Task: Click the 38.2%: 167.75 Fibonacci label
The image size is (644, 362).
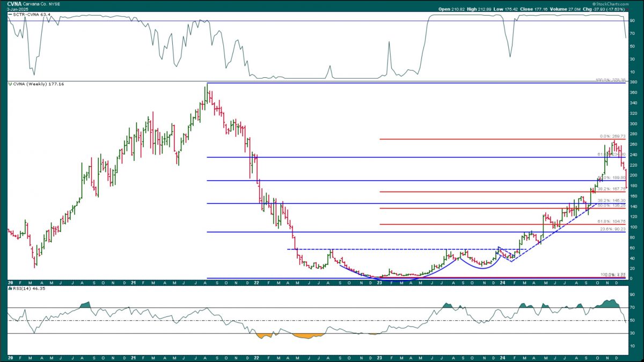Action: point(613,189)
